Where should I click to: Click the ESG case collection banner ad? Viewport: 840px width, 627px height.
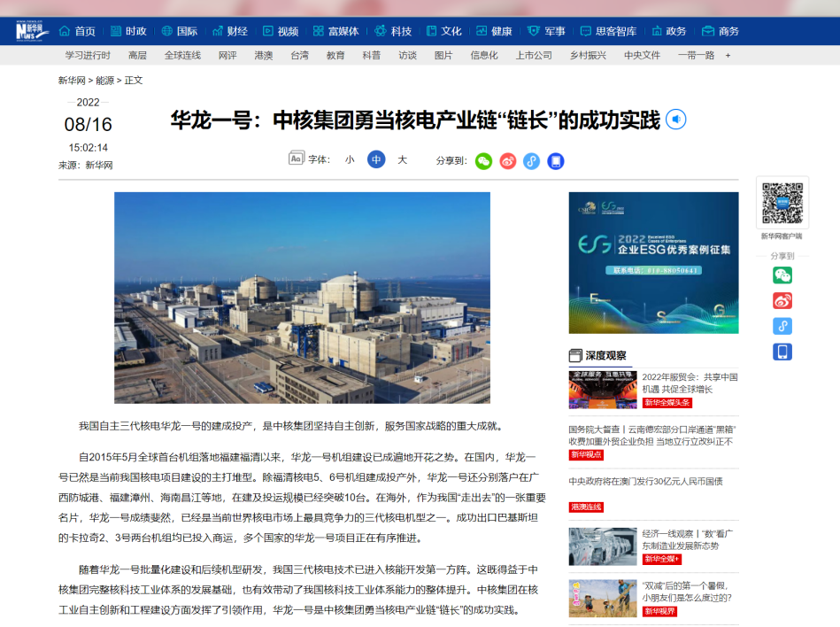click(x=653, y=263)
